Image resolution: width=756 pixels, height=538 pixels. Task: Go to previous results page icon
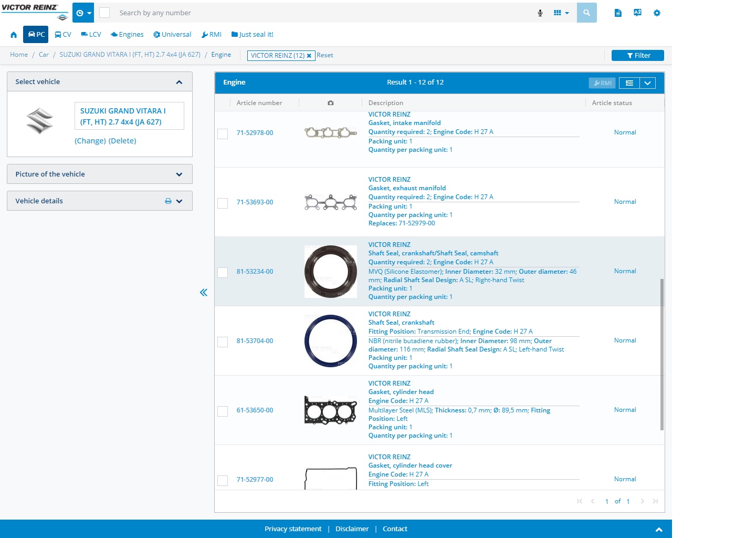(593, 501)
